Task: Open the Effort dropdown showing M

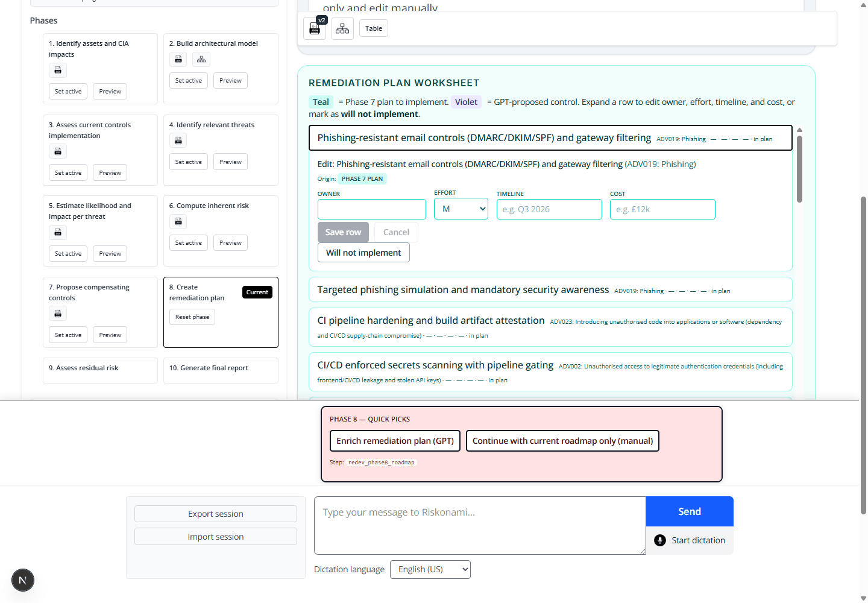Action: pyautogui.click(x=461, y=209)
